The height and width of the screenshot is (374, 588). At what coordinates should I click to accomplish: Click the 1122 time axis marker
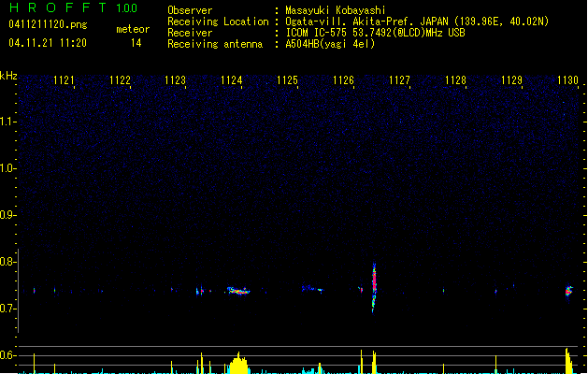[x=120, y=80]
